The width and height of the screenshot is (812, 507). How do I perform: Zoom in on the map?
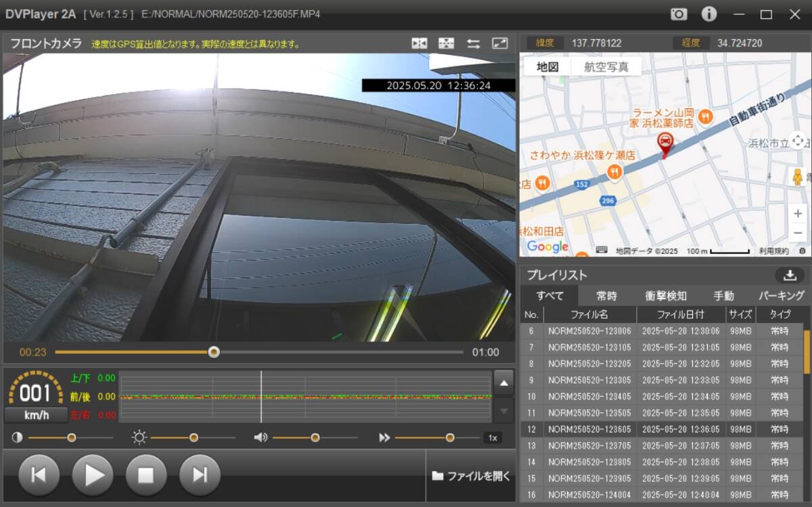point(798,214)
